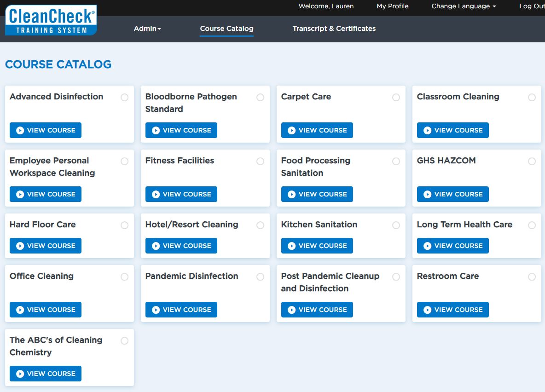The image size is (545, 392).
Task: View the Hard Floor Care course
Action: click(46, 245)
